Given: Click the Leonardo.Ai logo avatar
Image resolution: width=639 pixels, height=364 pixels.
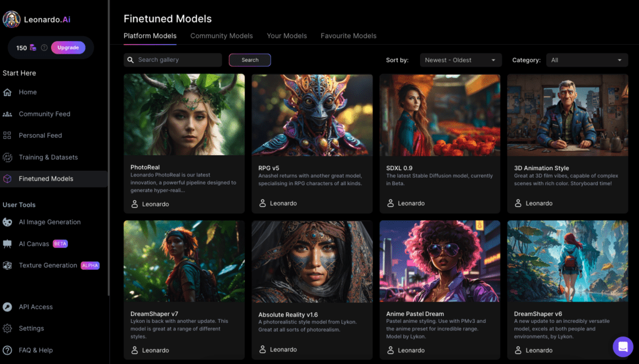Looking at the screenshot, I should 11,19.
